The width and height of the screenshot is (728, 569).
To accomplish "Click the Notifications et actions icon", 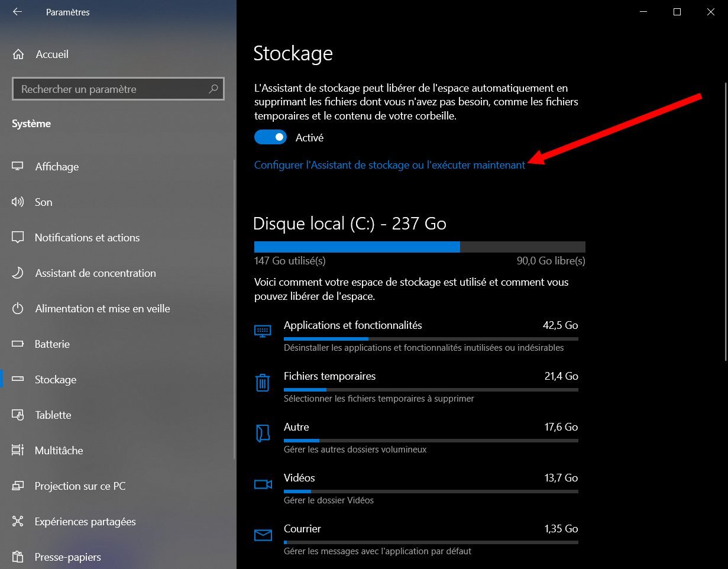I will point(18,237).
